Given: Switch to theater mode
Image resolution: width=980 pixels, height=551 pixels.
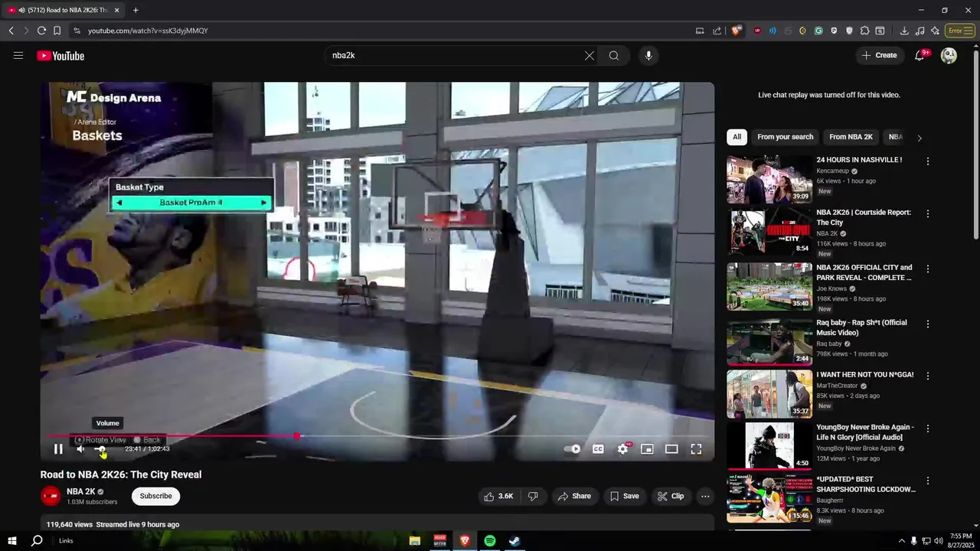Looking at the screenshot, I should [671, 449].
